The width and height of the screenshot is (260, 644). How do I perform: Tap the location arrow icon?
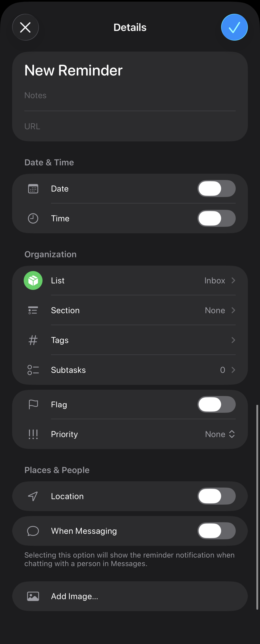[33, 496]
